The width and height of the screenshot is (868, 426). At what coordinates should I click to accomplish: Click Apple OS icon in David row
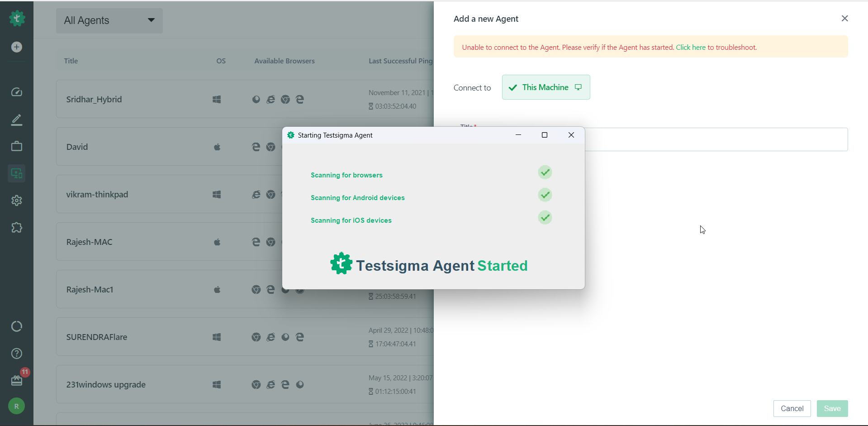(x=217, y=147)
